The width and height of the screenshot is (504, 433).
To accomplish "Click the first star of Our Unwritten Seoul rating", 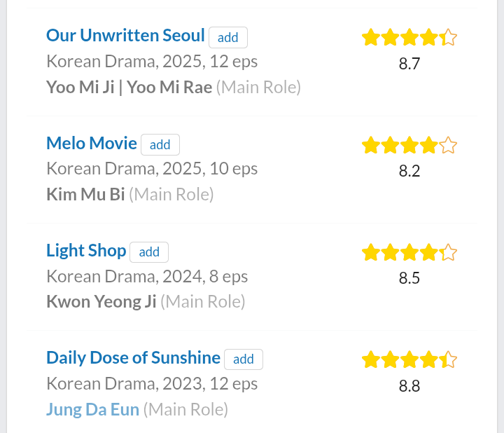I will [371, 37].
